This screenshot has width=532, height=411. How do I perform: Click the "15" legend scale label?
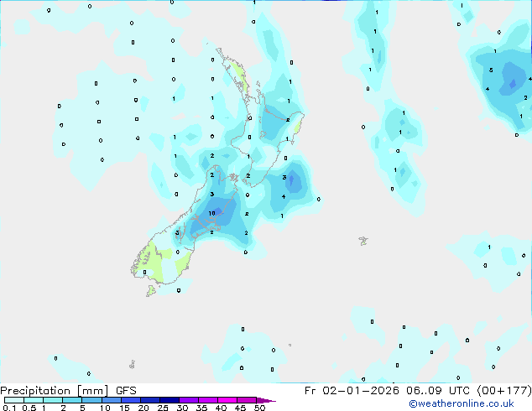click(124, 408)
